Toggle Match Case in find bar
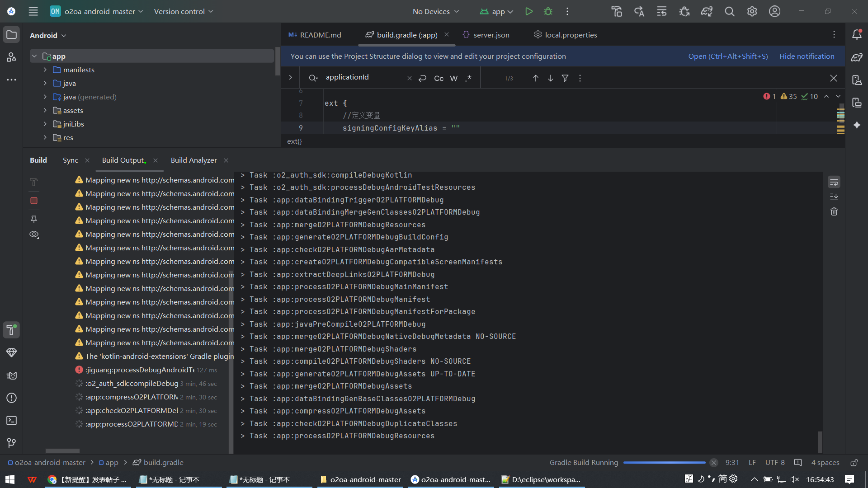 click(439, 78)
